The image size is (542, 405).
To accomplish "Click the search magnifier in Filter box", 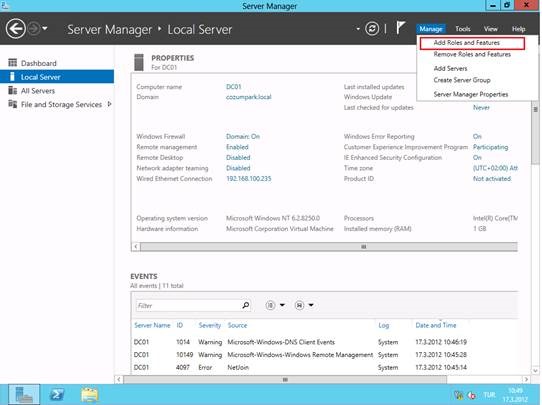I will tap(245, 305).
